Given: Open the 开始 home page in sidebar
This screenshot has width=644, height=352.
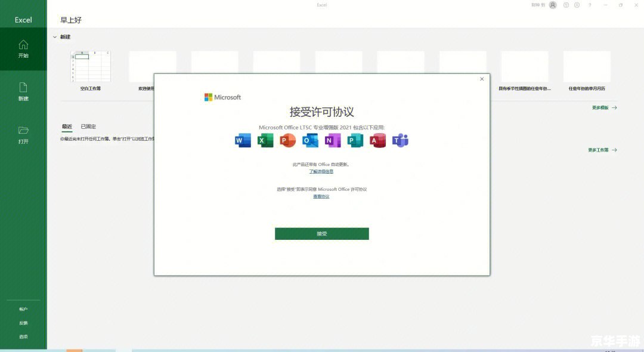Looking at the screenshot, I should coord(23,49).
